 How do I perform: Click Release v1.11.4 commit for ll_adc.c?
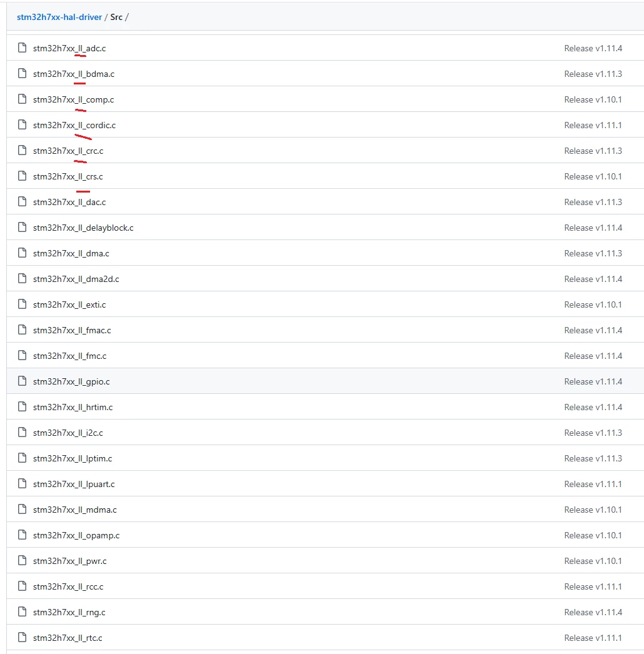click(593, 48)
